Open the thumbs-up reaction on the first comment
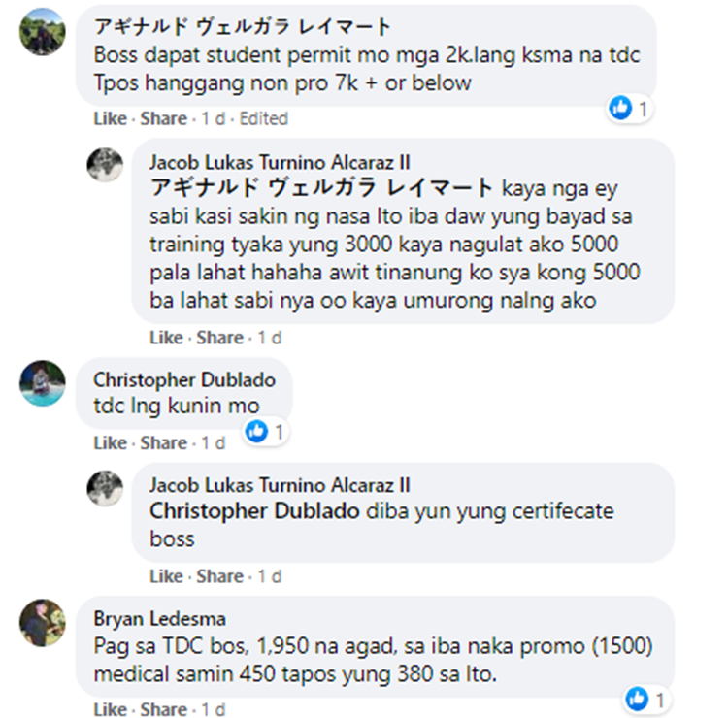Screen dimensions: 728x718 pos(620,108)
